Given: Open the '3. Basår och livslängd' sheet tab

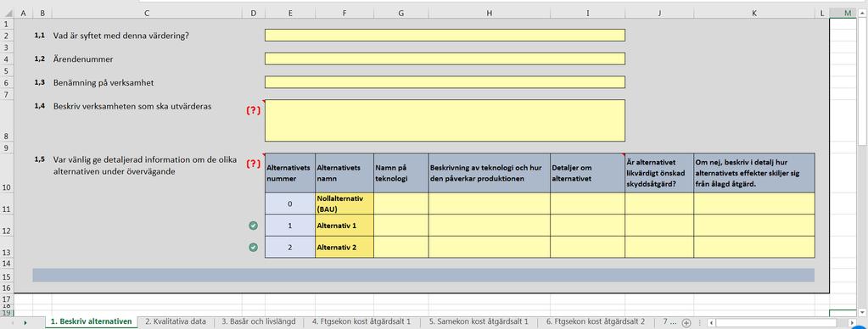Looking at the screenshot, I should (x=259, y=321).
